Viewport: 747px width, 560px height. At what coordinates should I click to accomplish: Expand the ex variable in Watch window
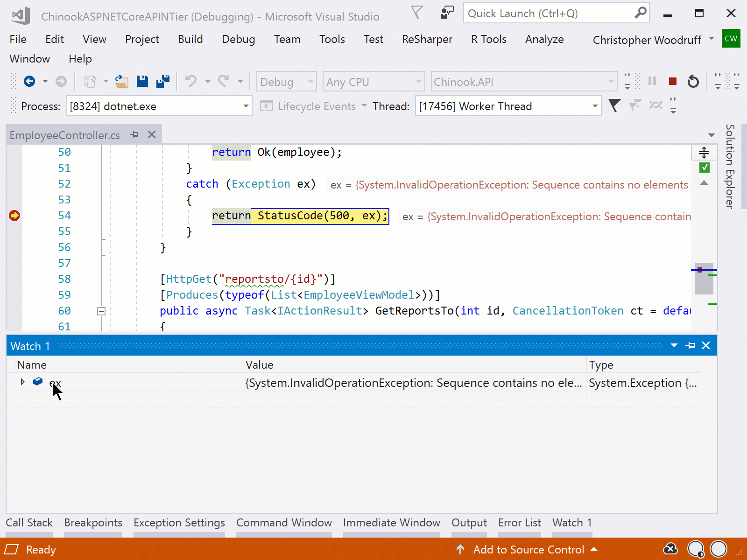pyautogui.click(x=22, y=382)
